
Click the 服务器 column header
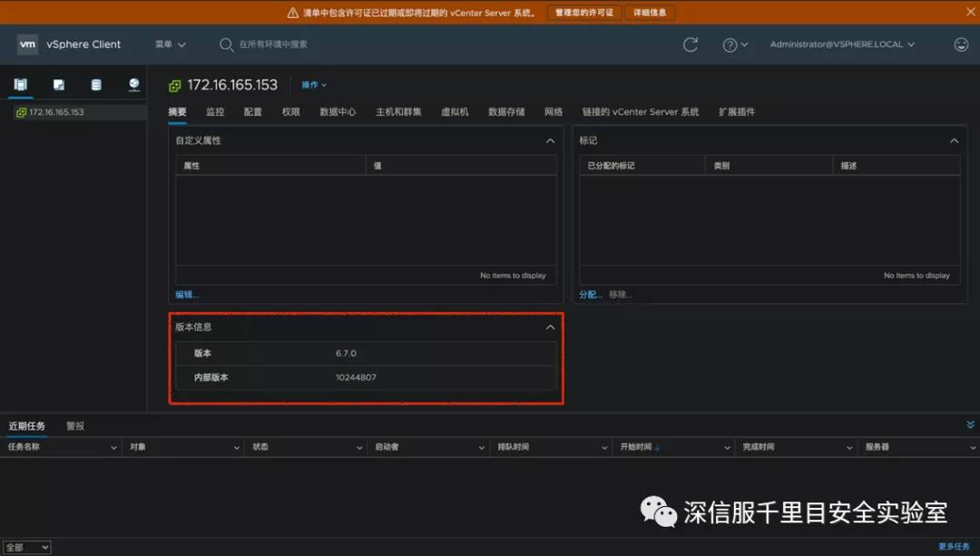pyautogui.click(x=877, y=447)
